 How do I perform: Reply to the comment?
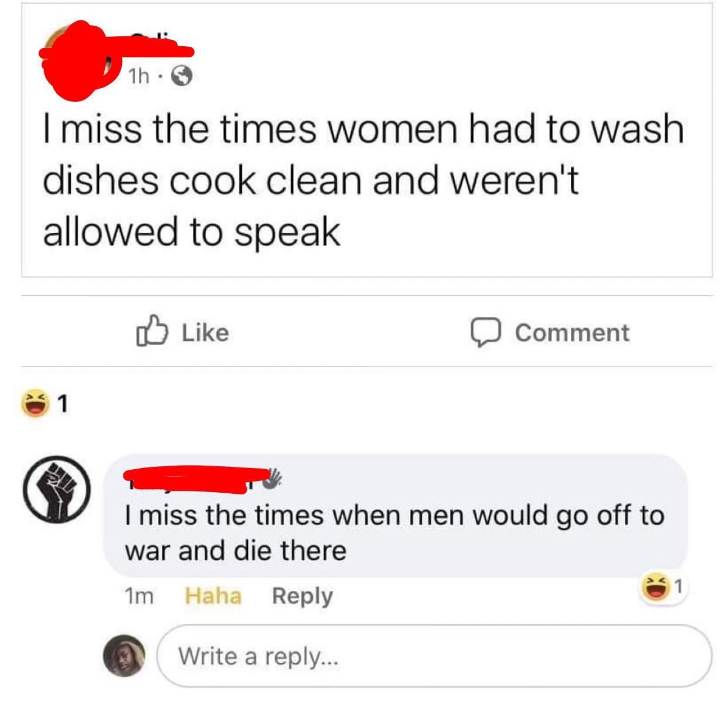[302, 596]
